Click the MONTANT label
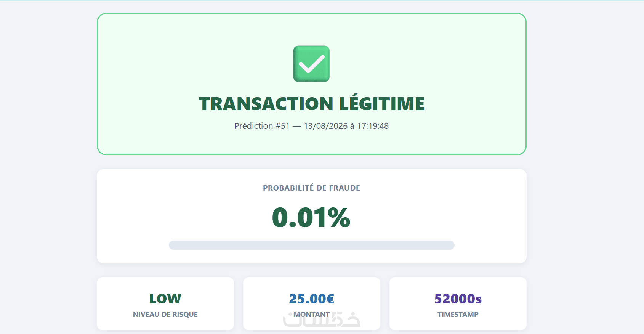The height and width of the screenshot is (334, 644). [x=311, y=315]
